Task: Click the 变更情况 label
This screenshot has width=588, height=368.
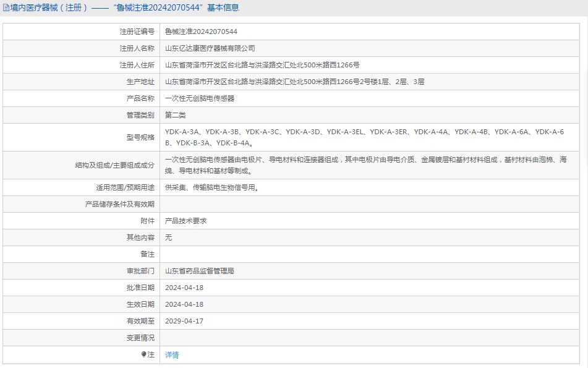Action: (140, 338)
